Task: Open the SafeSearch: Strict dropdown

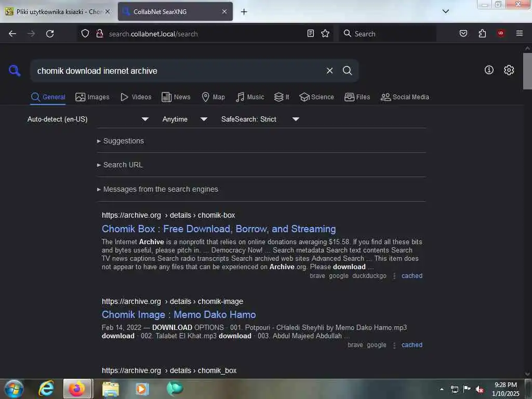Action: pyautogui.click(x=260, y=119)
